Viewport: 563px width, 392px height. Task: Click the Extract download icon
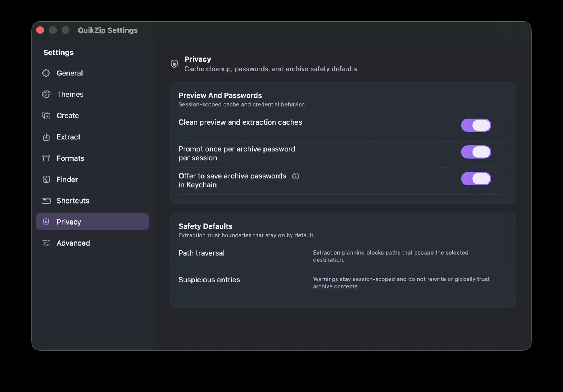click(46, 137)
